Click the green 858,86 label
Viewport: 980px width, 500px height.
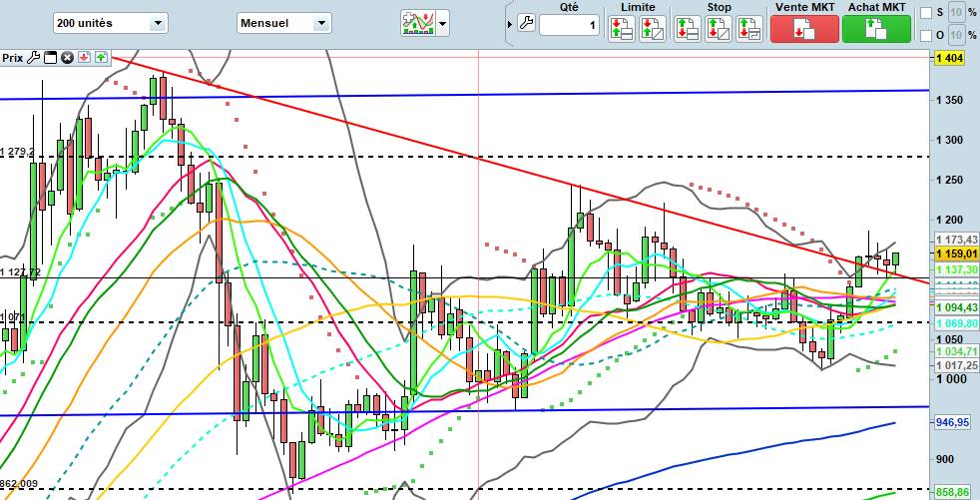coord(952,492)
